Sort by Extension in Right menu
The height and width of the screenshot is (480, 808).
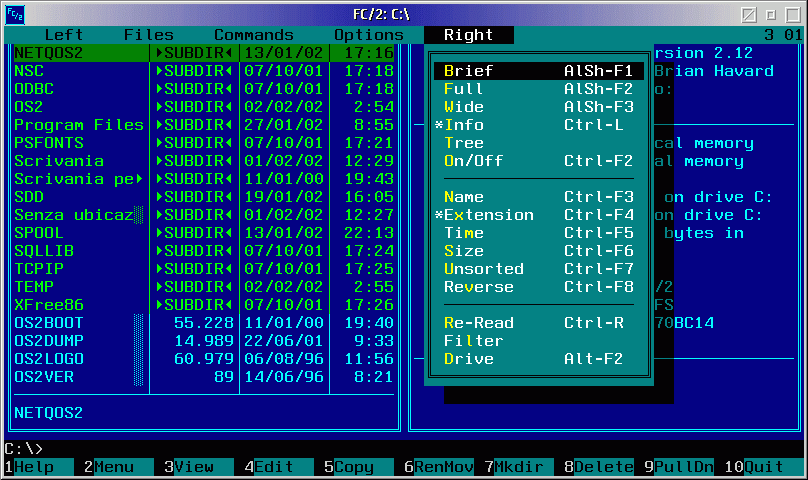pos(538,215)
